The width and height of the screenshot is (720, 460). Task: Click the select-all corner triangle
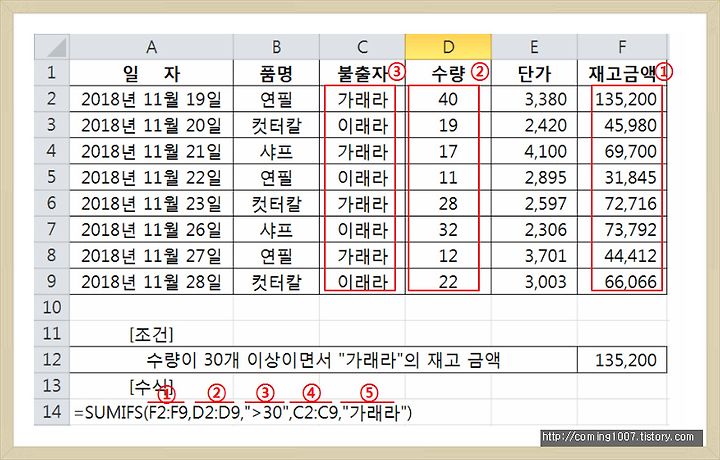(52, 47)
